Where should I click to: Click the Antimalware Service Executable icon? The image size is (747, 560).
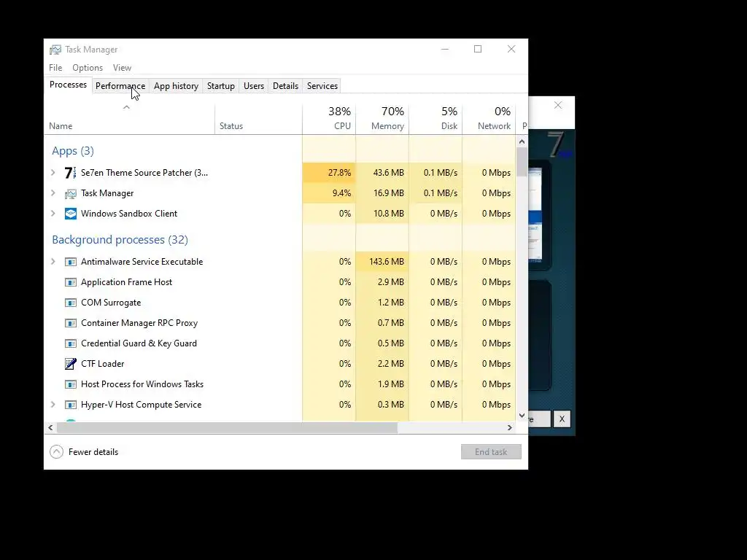point(71,262)
